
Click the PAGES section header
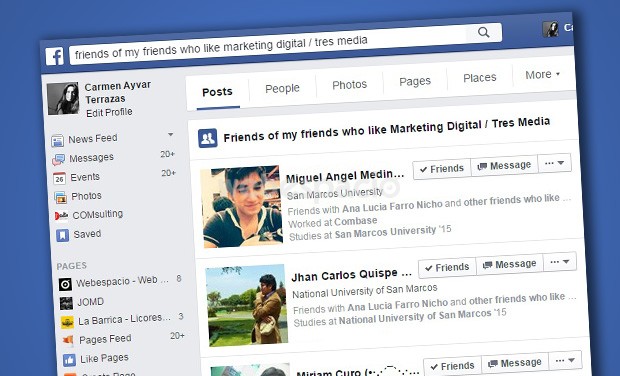click(x=72, y=266)
